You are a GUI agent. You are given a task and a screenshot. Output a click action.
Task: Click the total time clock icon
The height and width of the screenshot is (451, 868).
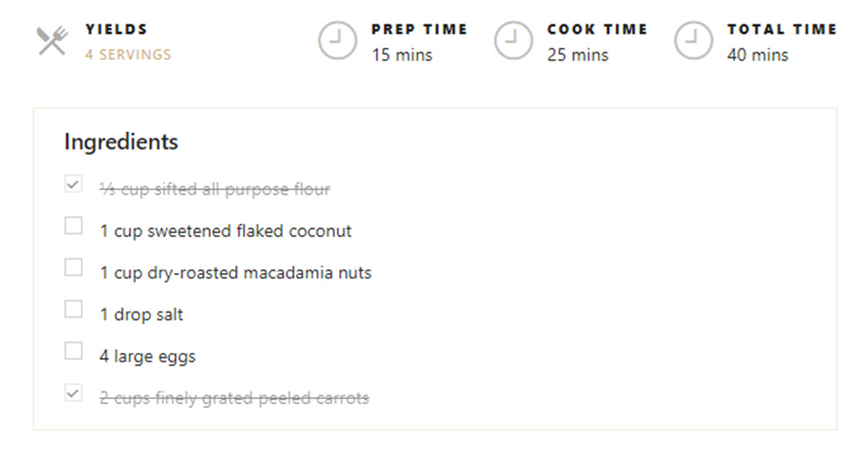[x=693, y=41]
